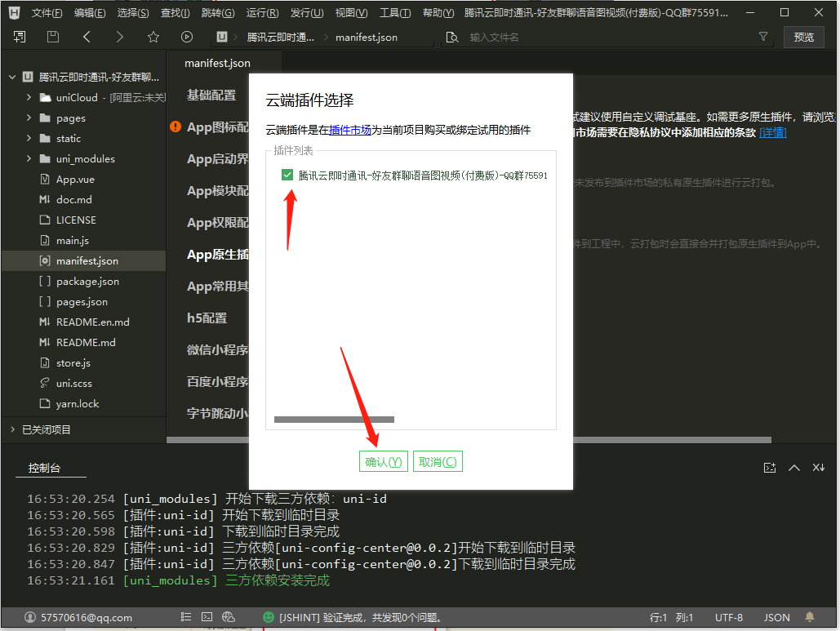Image resolution: width=840 pixels, height=631 pixels.
Task: Uncheck the 腾讯云即时通讯 plugin checkbox
Action: tap(287, 175)
